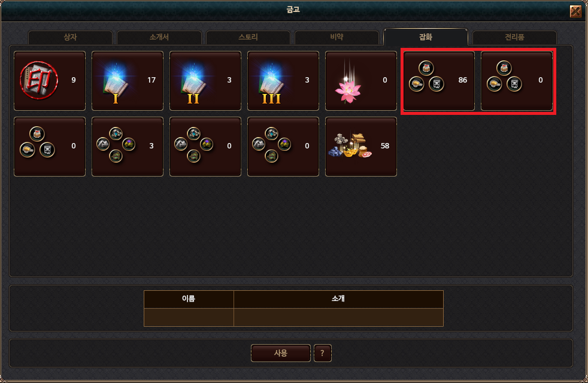Image resolution: width=588 pixels, height=383 pixels.
Task: Select the three-coin item with count 86
Action: click(439, 81)
